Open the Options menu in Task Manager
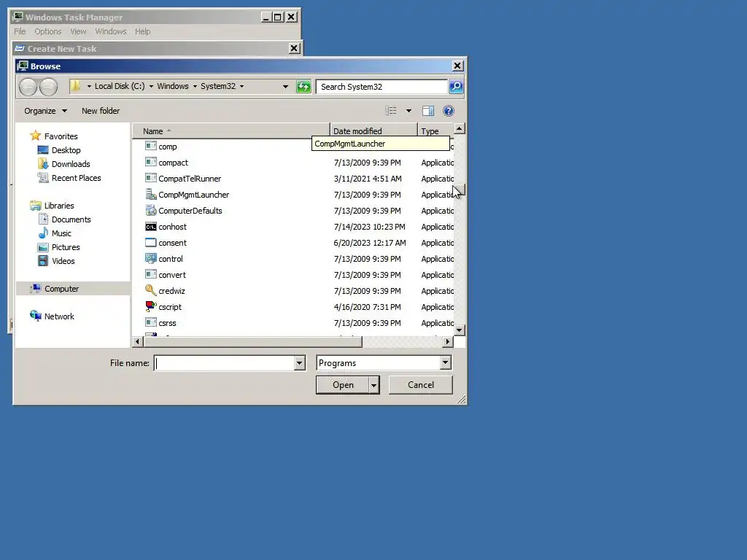747x560 pixels. [47, 31]
